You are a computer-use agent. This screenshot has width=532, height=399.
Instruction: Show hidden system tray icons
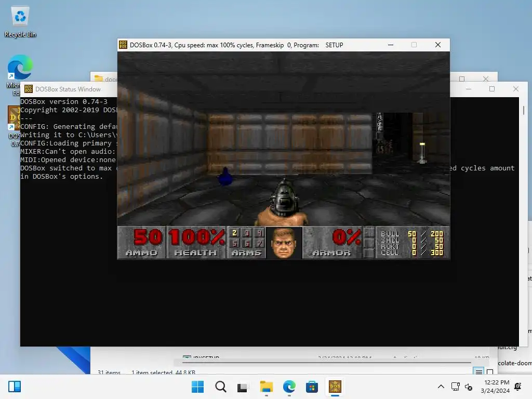click(441, 387)
